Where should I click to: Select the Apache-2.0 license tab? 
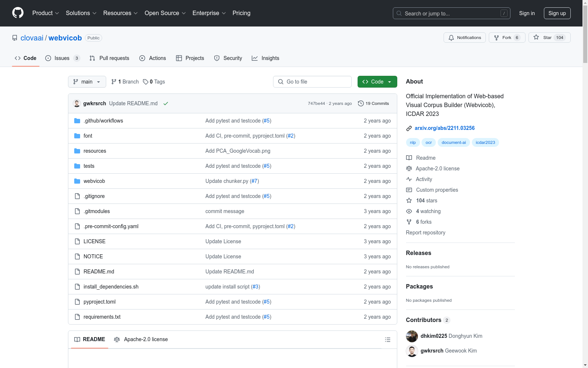point(141,339)
